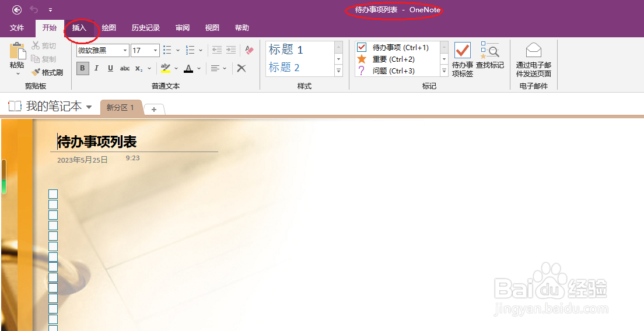Click the undo arrow in title bar
644x331 pixels.
tap(34, 9)
